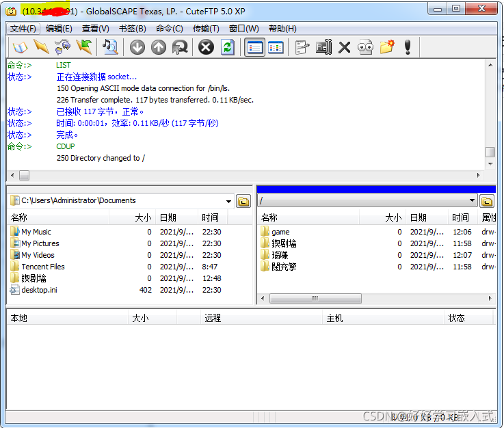Click the Reconnect green arrow icon
The image size is (504, 428).
(84, 48)
